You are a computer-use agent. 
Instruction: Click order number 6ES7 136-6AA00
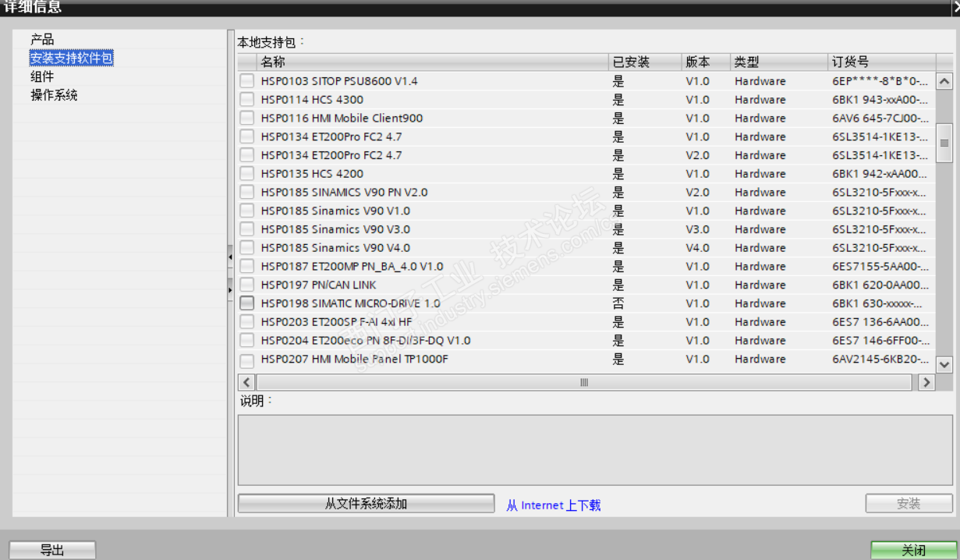pyautogui.click(x=880, y=322)
